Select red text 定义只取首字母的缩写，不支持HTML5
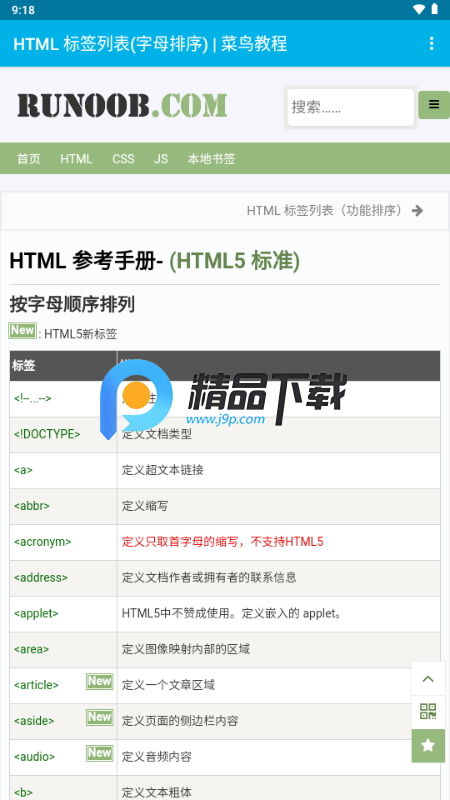The image size is (450, 800). [222, 542]
